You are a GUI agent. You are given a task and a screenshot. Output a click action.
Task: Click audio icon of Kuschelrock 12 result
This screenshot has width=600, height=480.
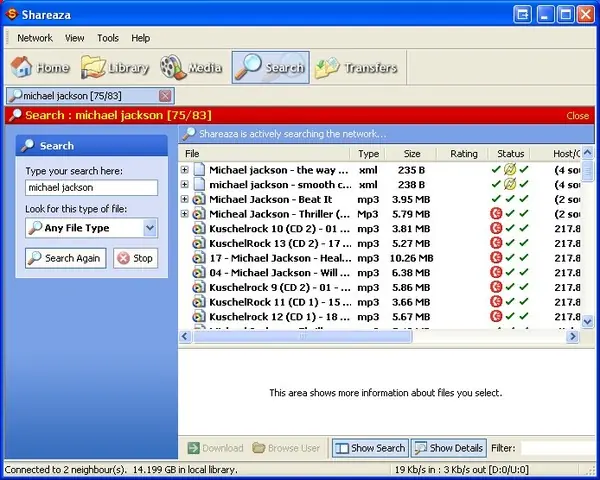[199, 317]
